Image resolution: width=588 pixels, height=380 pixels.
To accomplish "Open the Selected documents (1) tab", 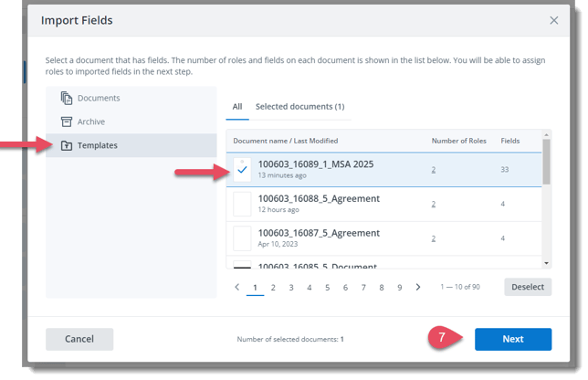I will (299, 107).
